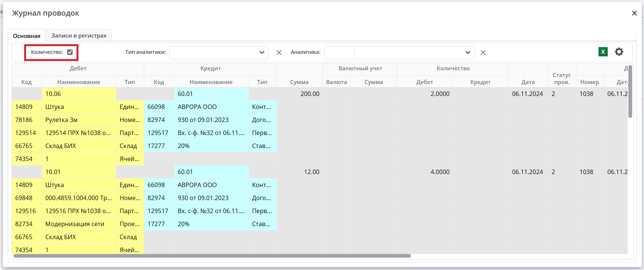Select the first АВРОРА ООО credit cell
Viewport: 644px width, 270px height.
pos(211,107)
